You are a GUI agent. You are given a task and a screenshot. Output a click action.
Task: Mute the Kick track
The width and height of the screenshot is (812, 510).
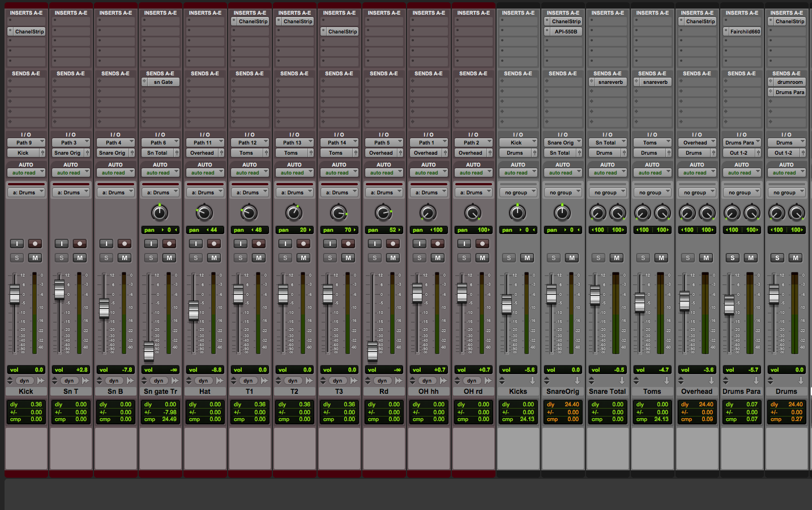[x=35, y=258]
